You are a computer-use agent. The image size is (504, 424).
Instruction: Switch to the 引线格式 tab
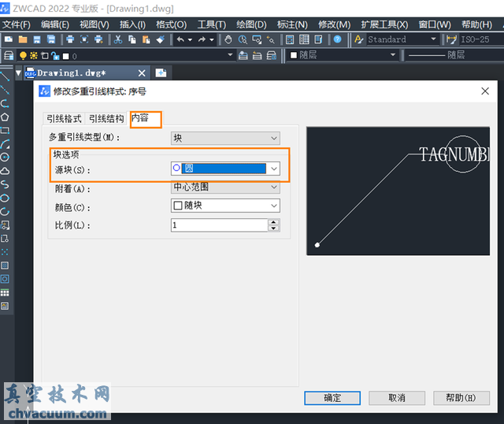[x=64, y=118]
